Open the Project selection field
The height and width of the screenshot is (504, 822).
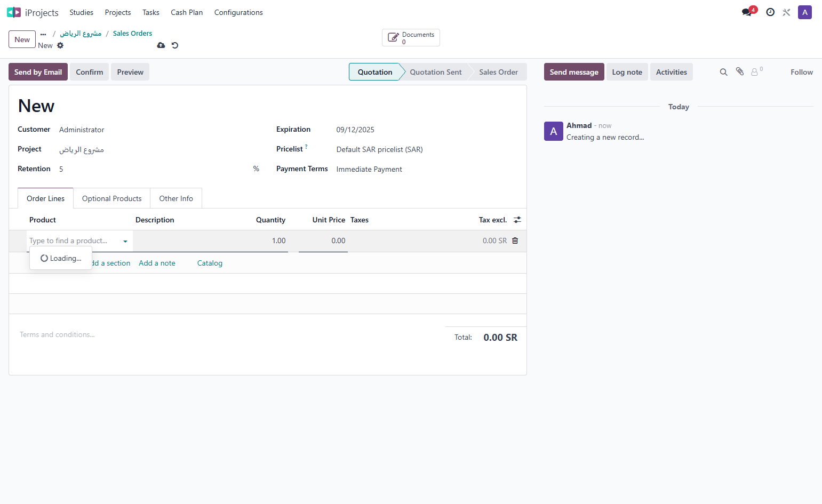(x=159, y=149)
